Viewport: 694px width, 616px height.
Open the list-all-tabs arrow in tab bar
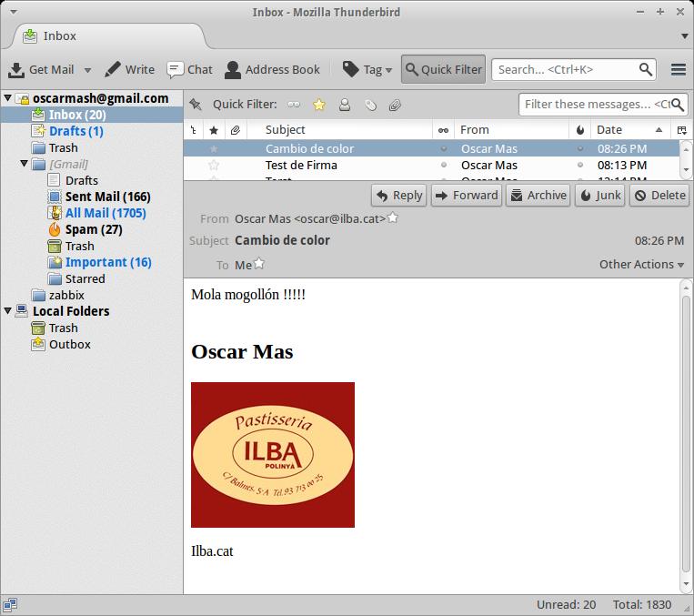point(684,35)
